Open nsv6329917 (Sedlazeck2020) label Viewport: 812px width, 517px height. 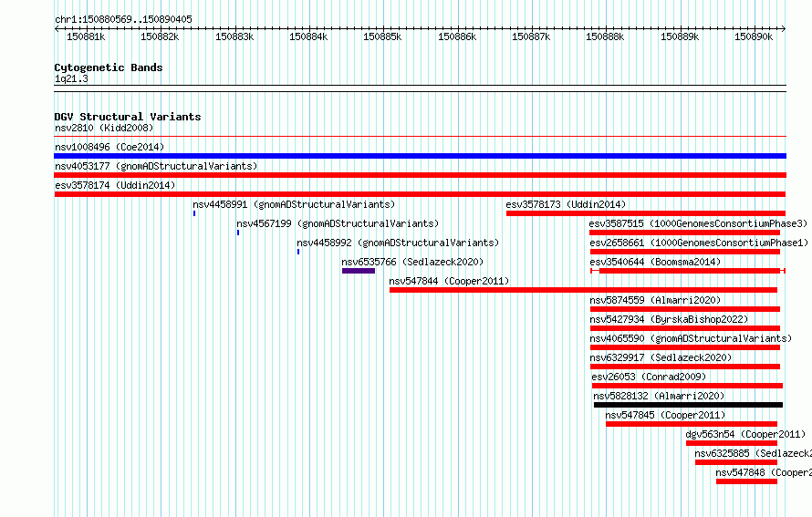click(661, 357)
